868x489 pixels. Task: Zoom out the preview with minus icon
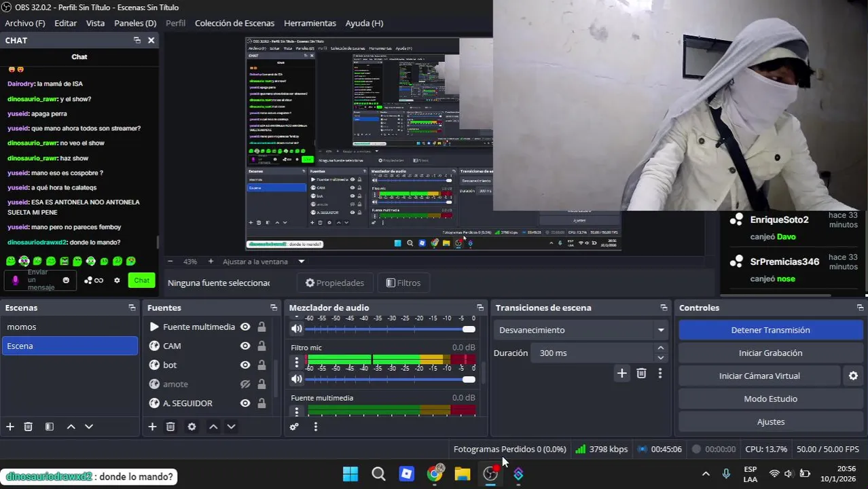coord(170,261)
